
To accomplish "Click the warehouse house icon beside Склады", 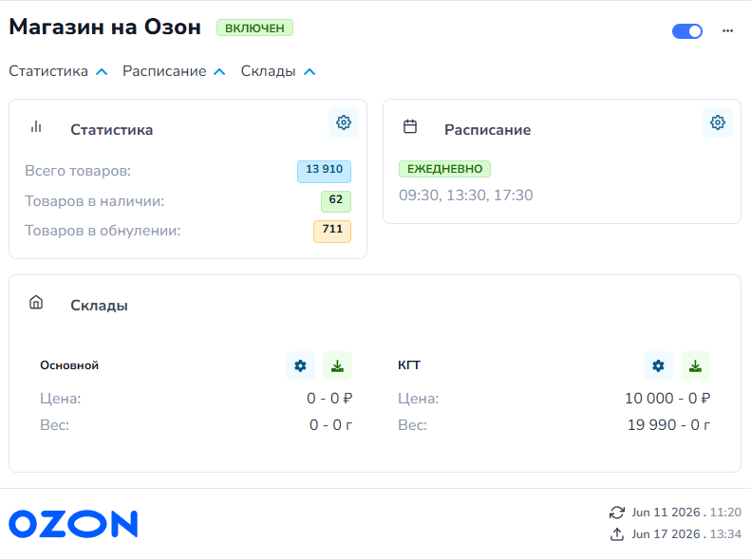I will coord(36,302).
